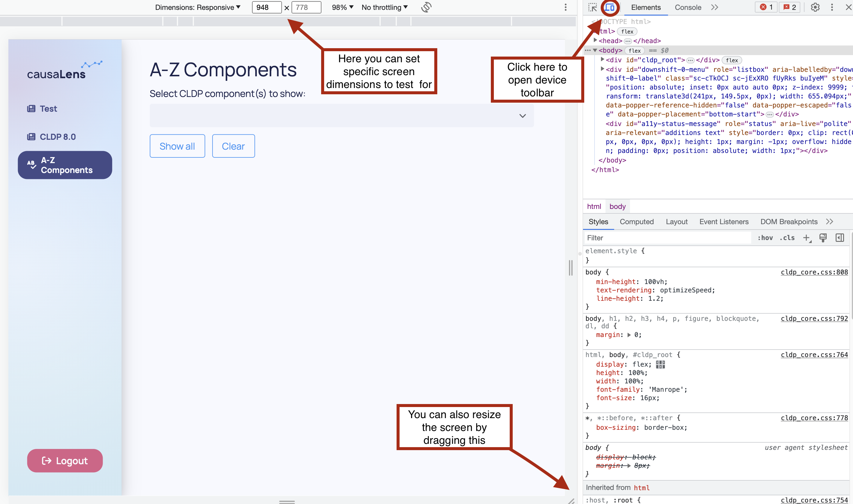Open the No throttling dropdown
This screenshot has height=504, width=853.
click(384, 7)
